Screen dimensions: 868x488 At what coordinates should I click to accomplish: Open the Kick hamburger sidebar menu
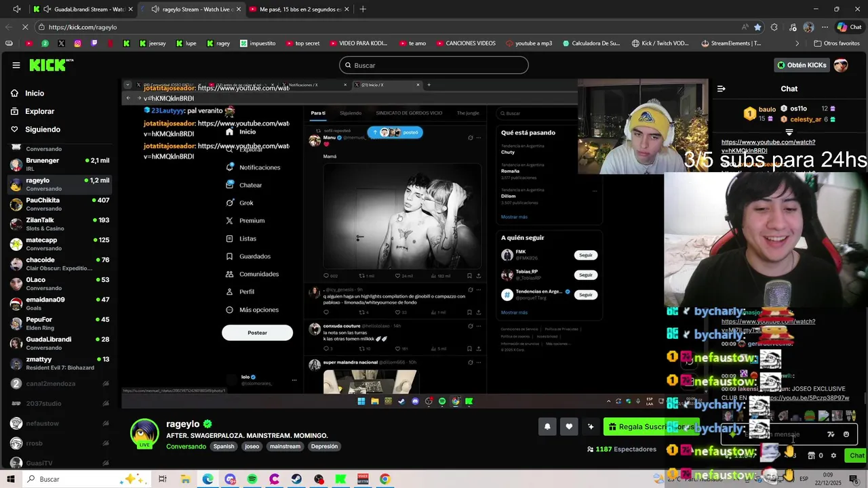click(16, 65)
